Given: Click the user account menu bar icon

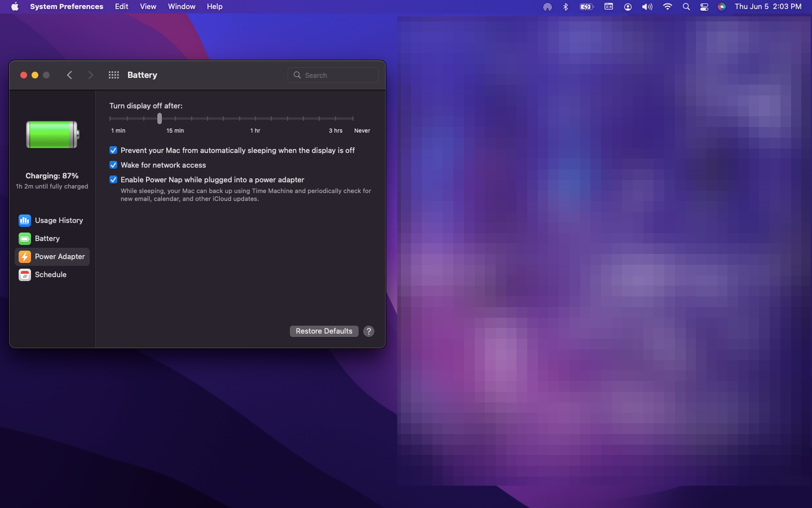Looking at the screenshot, I should [628, 7].
